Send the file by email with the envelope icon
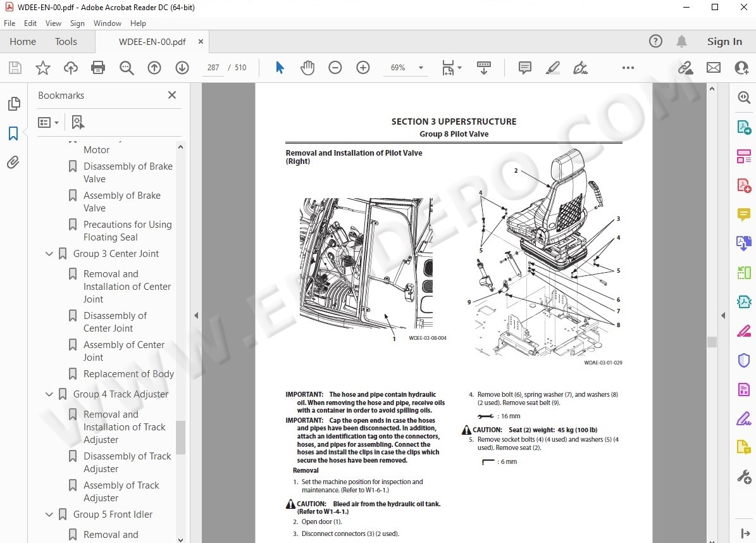The image size is (756, 543). pos(714,68)
